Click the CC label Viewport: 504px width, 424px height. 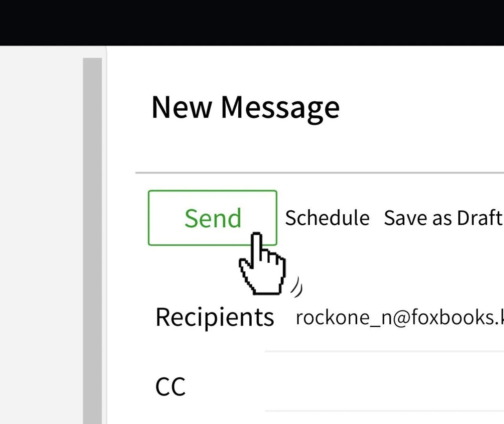tap(170, 387)
